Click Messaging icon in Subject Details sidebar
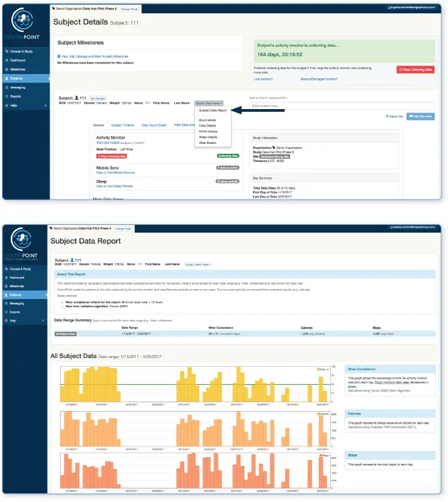The image size is (448, 502). 7,88
